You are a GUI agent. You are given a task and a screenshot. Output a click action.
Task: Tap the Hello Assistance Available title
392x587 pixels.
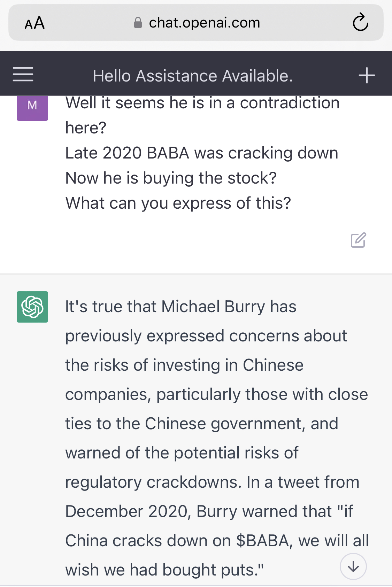[193, 76]
